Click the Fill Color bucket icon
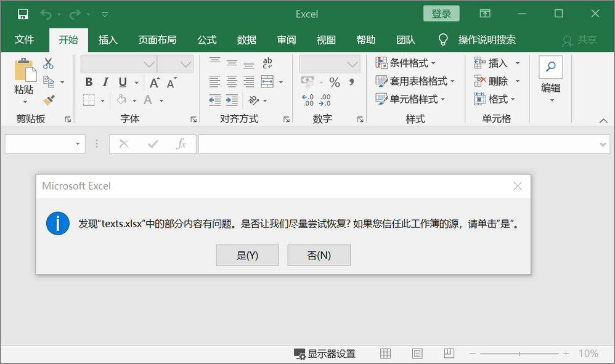 click(121, 100)
